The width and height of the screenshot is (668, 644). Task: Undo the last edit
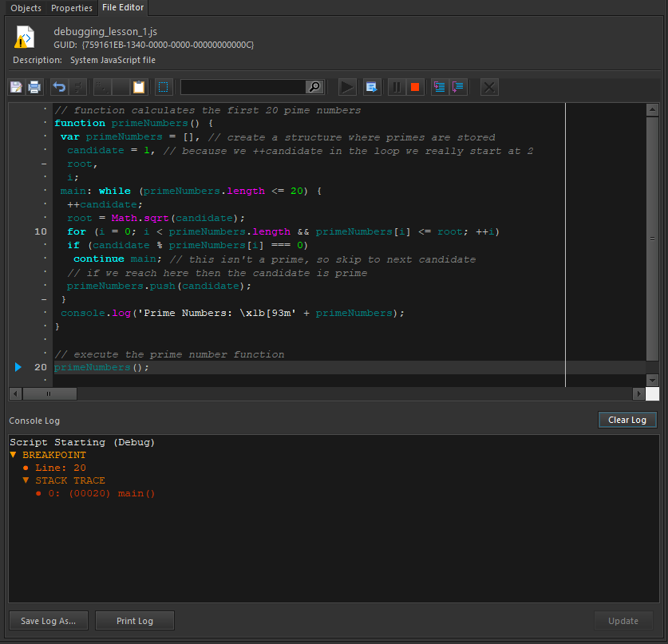tap(59, 87)
